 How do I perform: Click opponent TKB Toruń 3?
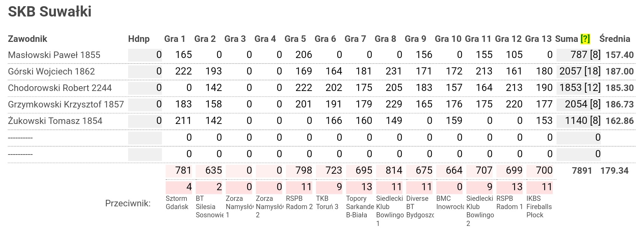327,203
